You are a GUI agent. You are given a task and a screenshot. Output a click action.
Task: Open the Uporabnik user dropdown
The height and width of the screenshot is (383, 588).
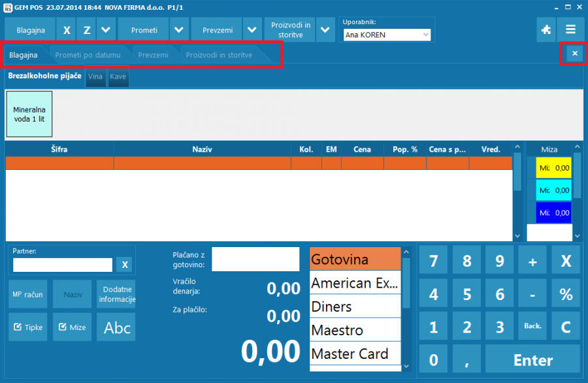[x=387, y=35]
